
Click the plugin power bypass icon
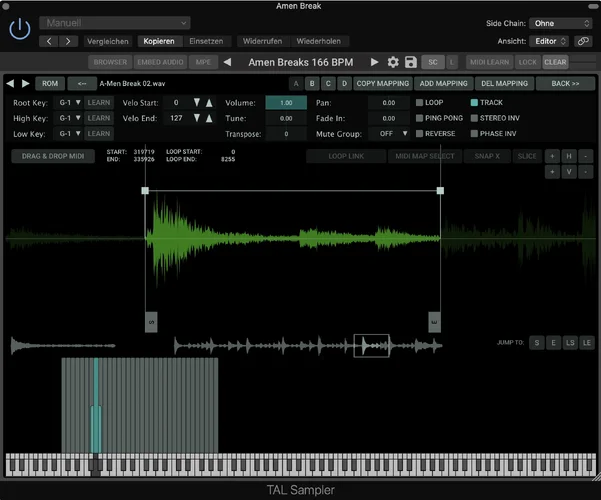(x=19, y=29)
